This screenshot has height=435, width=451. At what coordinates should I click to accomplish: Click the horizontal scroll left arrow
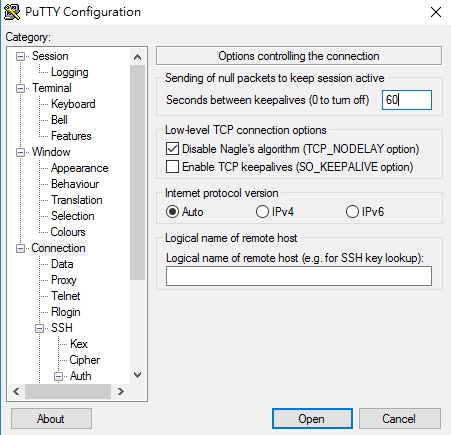pos(16,391)
